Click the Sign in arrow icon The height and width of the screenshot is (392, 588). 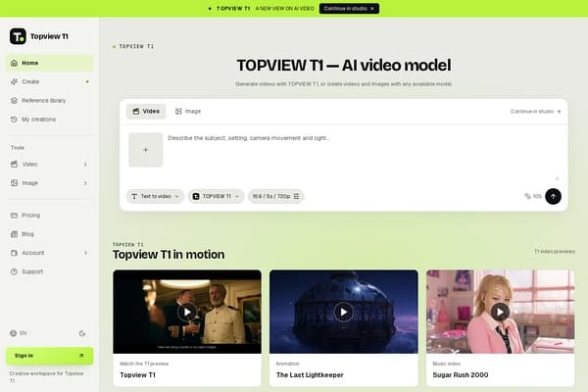point(81,356)
